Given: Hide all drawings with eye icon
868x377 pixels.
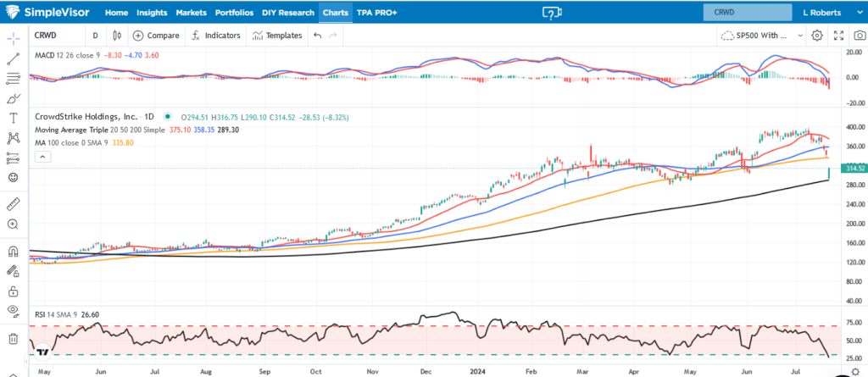Looking at the screenshot, I should (x=14, y=311).
